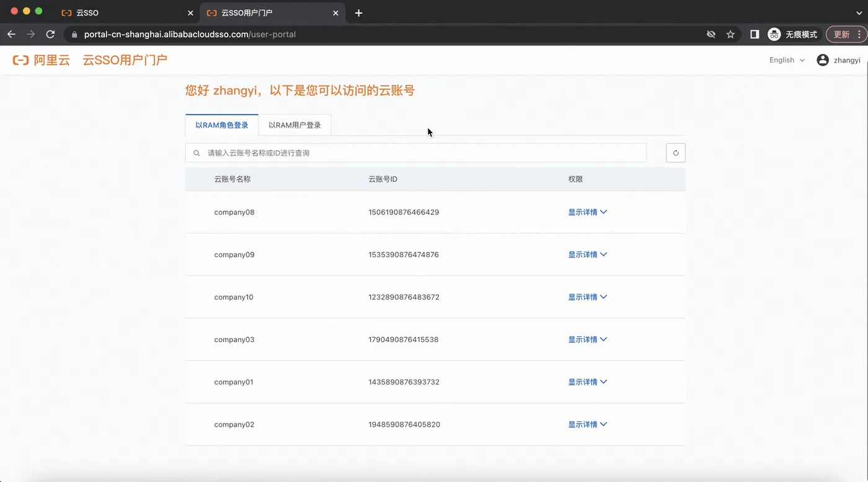
Task: Open the side panel icon in Chrome toolbar
Action: (755, 34)
